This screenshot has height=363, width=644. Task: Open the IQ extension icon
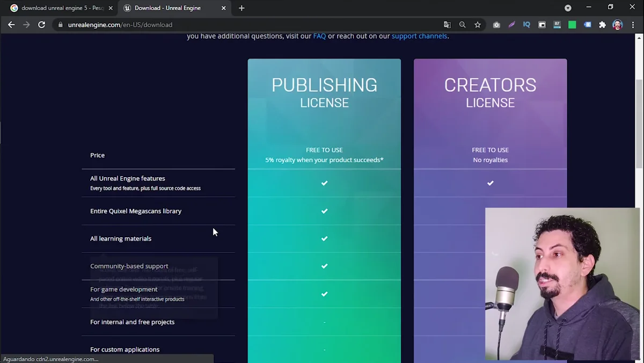pyautogui.click(x=526, y=25)
